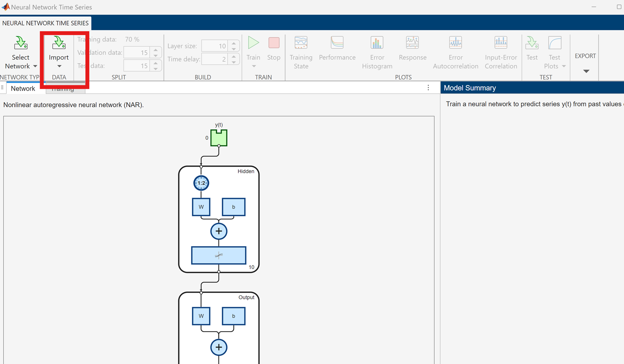Image resolution: width=624 pixels, height=364 pixels.
Task: Increase the Time delay stepper value
Action: click(234, 56)
